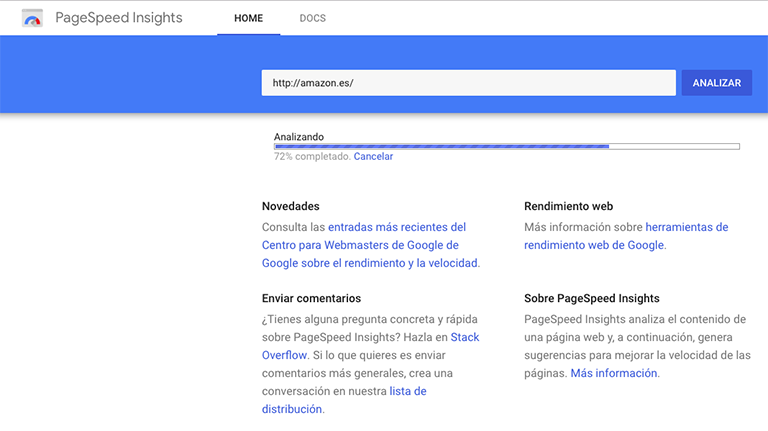Open the PageSpeed Insights title text
This screenshot has width=768, height=431.
point(119,18)
